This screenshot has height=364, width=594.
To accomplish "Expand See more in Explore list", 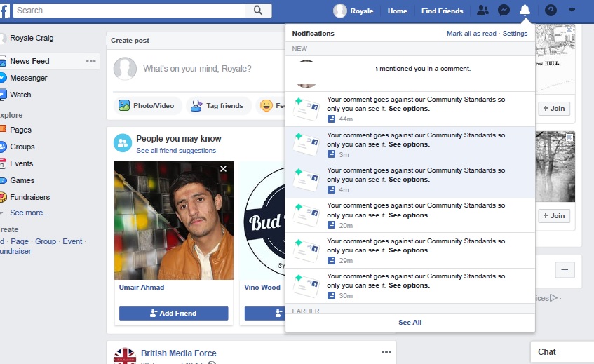I will pos(29,213).
